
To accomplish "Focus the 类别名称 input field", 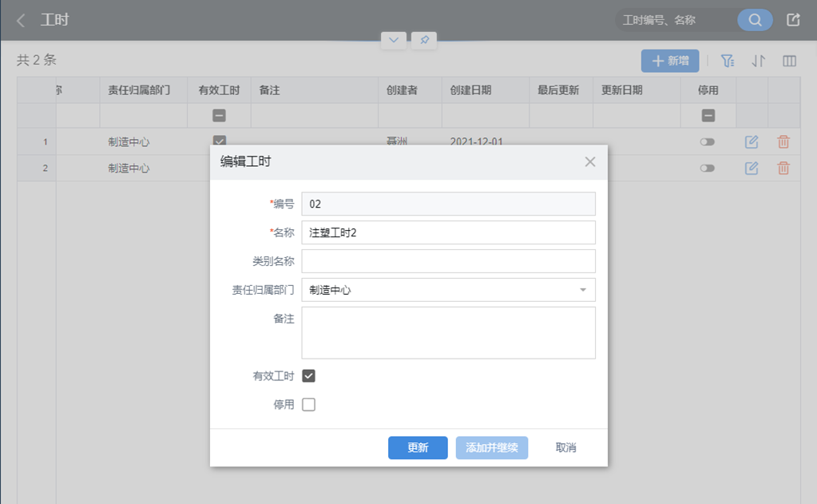I will [x=448, y=261].
